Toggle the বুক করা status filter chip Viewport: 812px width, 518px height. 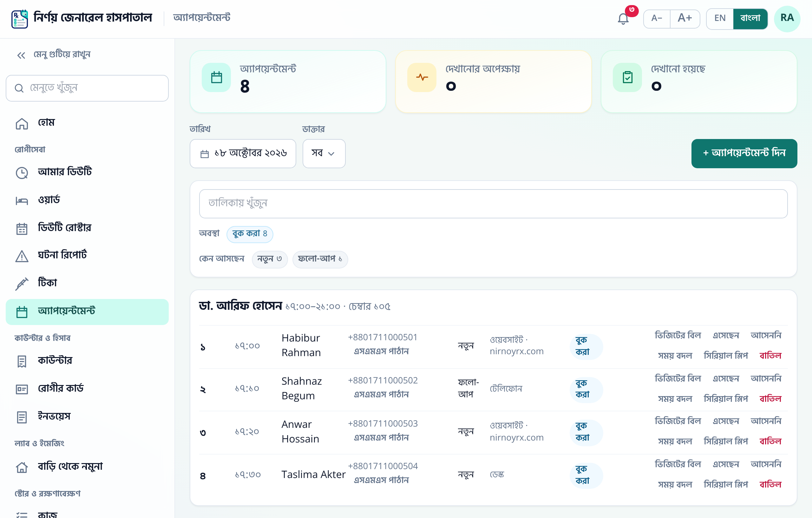click(250, 234)
